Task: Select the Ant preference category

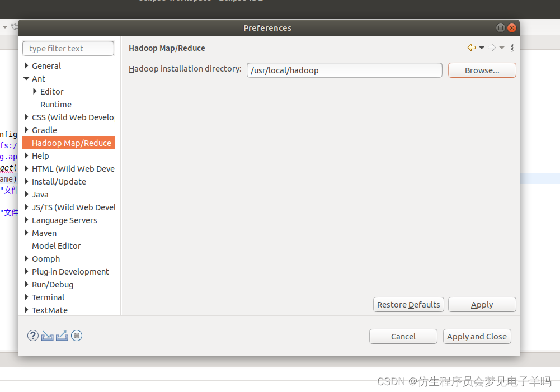Action: click(x=39, y=79)
